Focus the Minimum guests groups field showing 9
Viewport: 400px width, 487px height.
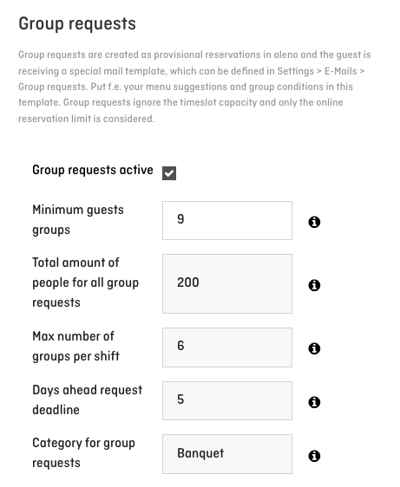pyautogui.click(x=227, y=220)
